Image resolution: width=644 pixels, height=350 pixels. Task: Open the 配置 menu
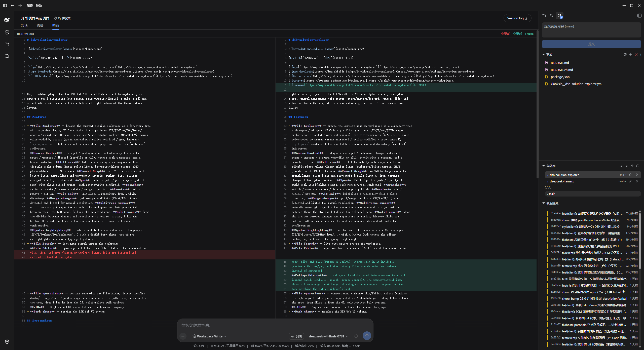(30, 6)
